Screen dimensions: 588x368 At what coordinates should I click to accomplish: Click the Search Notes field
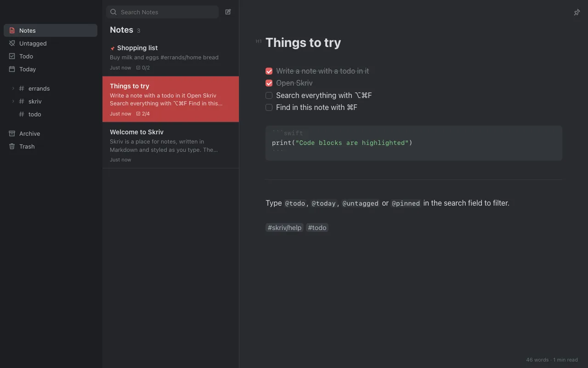(162, 12)
